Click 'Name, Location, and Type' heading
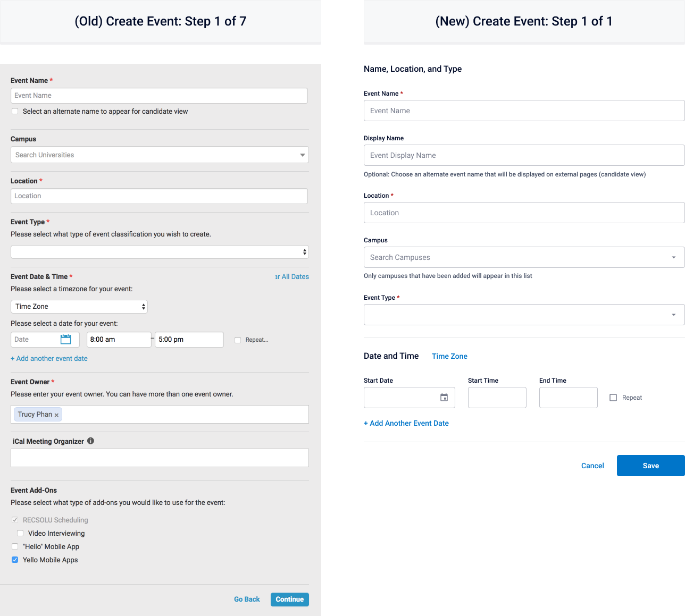This screenshot has width=685, height=616. (413, 69)
